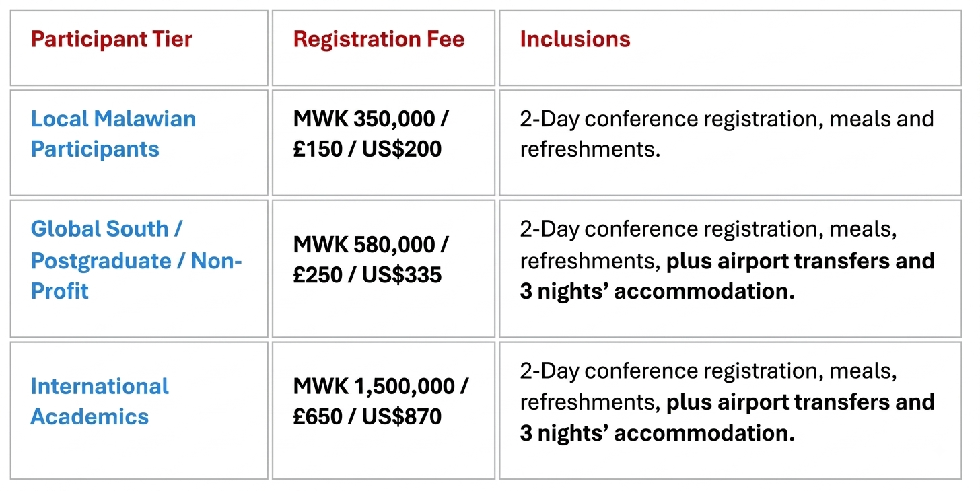The image size is (980, 491).
Task: Click the MWK 350,000 fee cell
Action: click(384, 143)
